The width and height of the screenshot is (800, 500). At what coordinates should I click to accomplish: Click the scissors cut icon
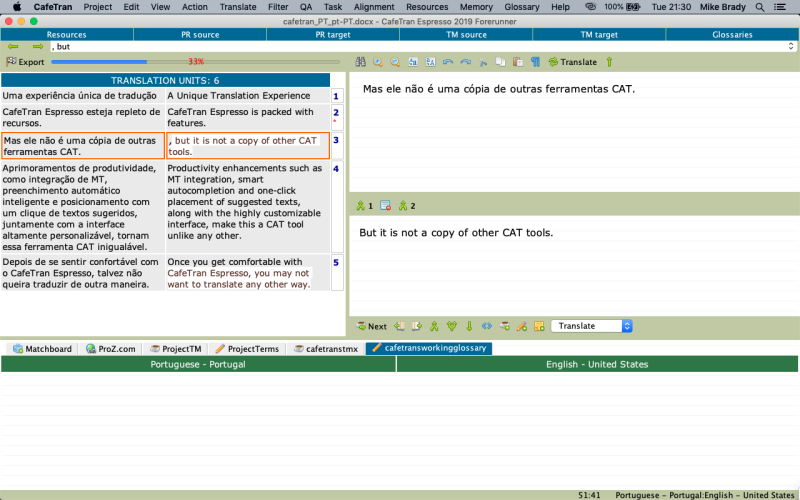(x=483, y=62)
